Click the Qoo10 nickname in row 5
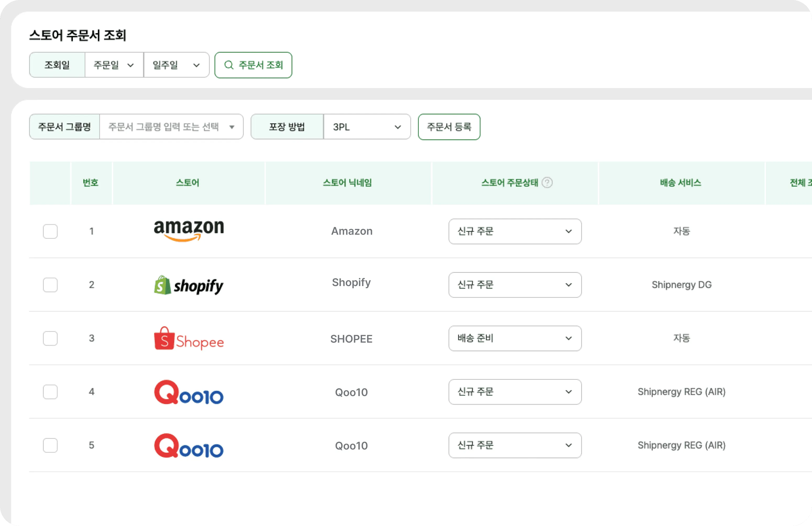The width and height of the screenshot is (812, 526). tap(352, 446)
